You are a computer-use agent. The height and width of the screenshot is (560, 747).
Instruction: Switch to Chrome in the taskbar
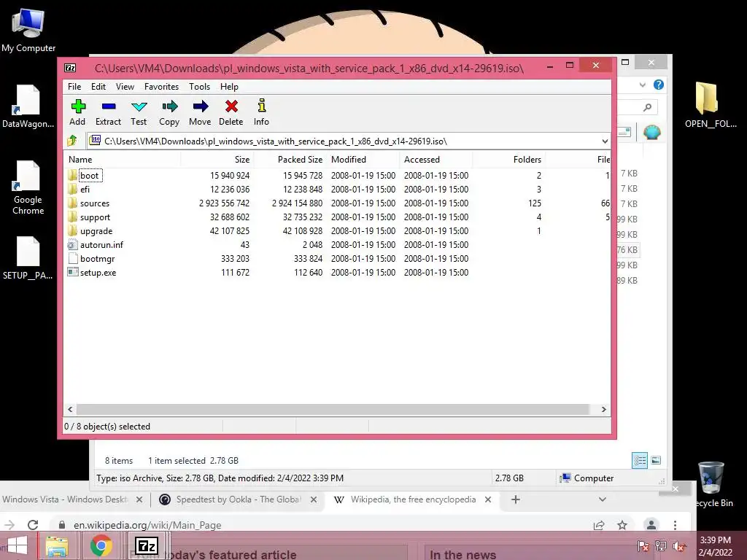[x=101, y=545]
